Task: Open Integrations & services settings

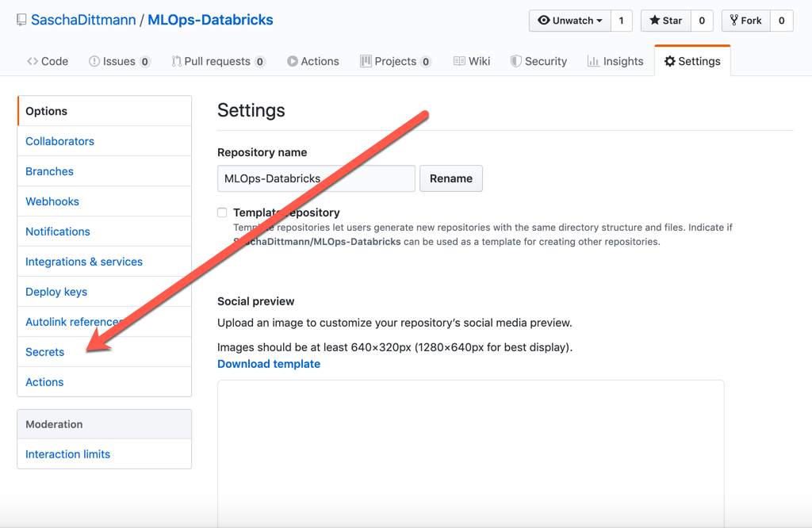Action: (x=104, y=262)
